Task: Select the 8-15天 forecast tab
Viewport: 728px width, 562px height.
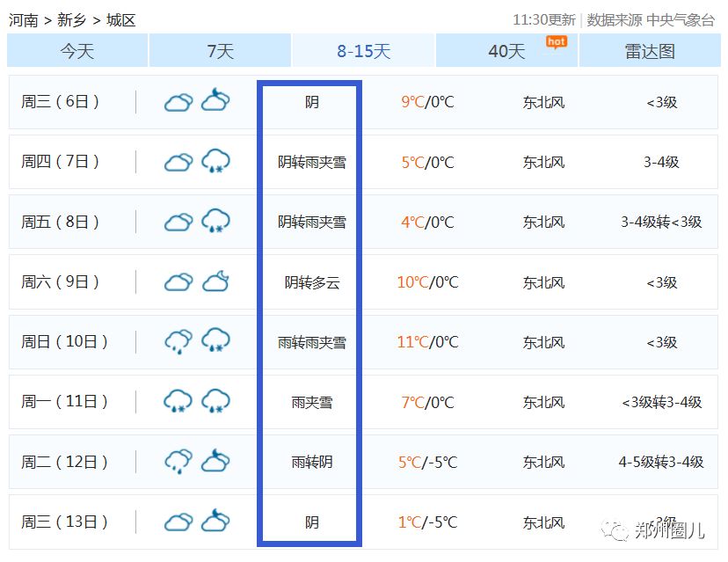Action: coord(363,51)
